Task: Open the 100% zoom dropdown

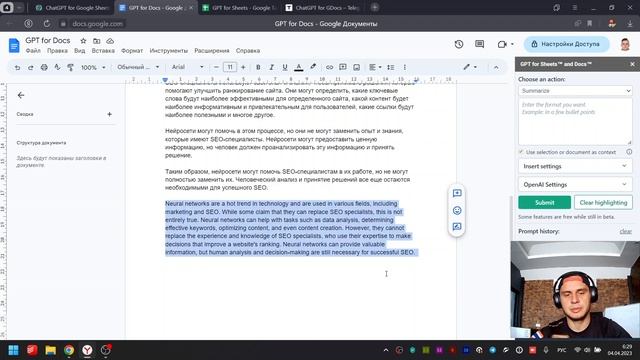Action: [x=93, y=67]
